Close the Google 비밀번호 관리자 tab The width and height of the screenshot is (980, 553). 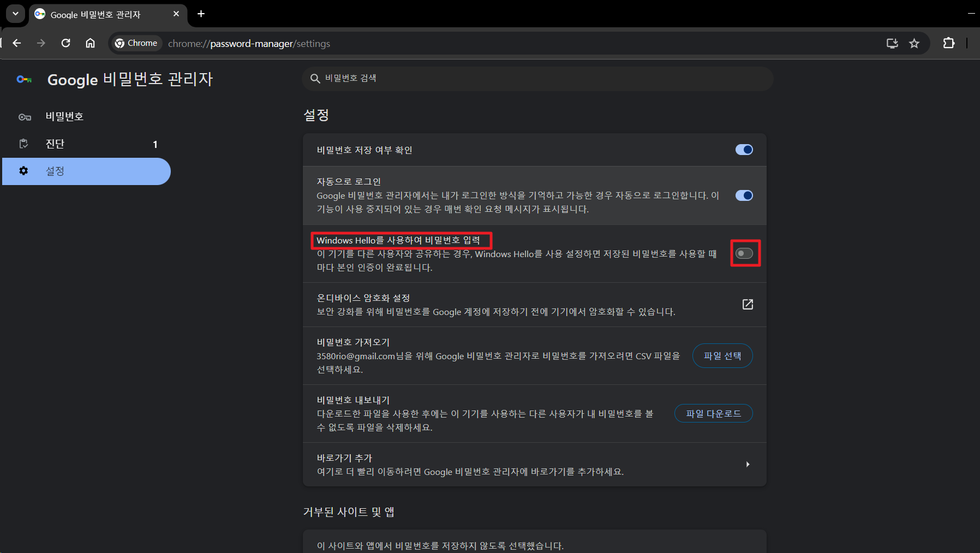tap(176, 14)
